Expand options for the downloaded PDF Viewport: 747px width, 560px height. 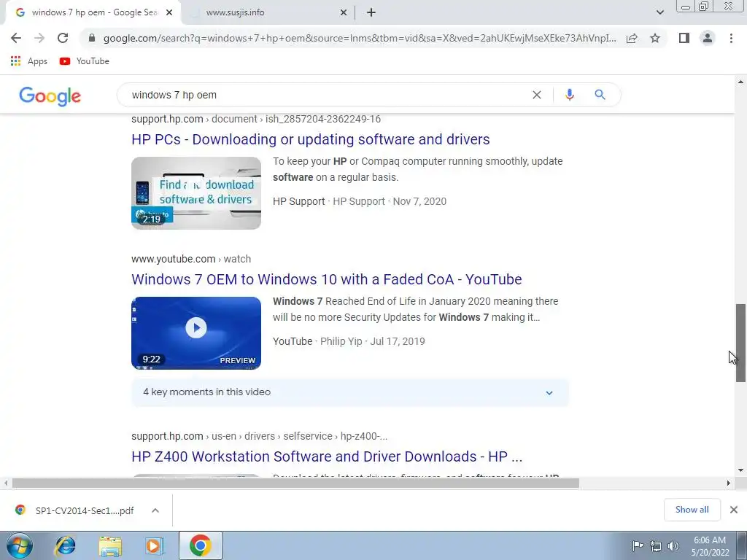click(155, 510)
